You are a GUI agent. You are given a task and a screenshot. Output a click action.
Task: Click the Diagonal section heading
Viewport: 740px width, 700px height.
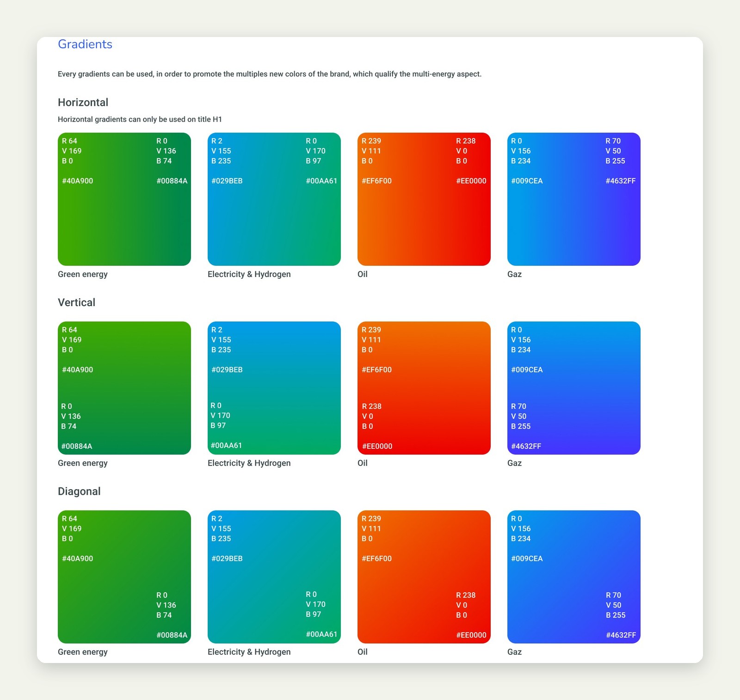tap(79, 491)
